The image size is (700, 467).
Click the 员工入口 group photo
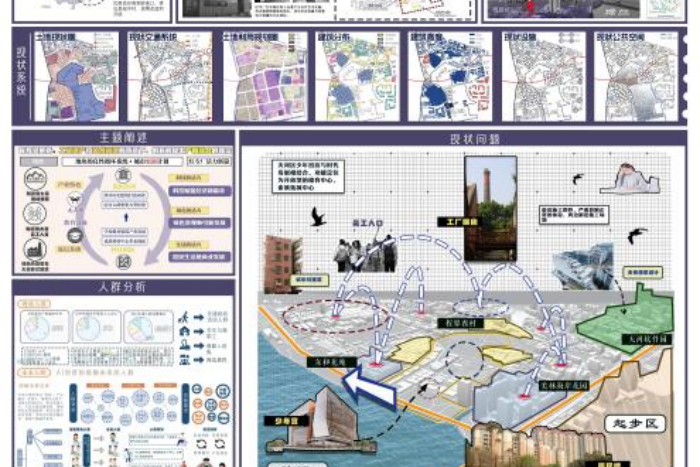363,252
